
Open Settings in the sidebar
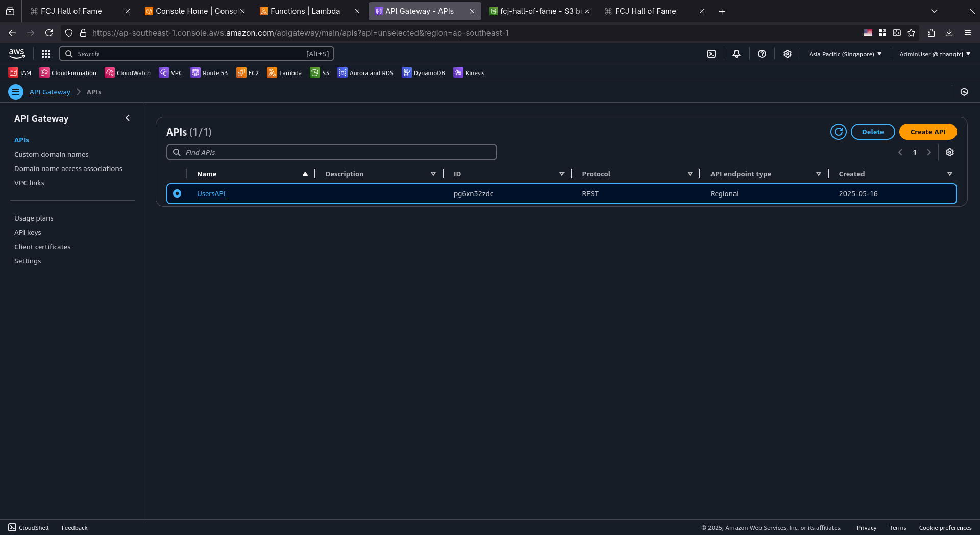coord(28,261)
